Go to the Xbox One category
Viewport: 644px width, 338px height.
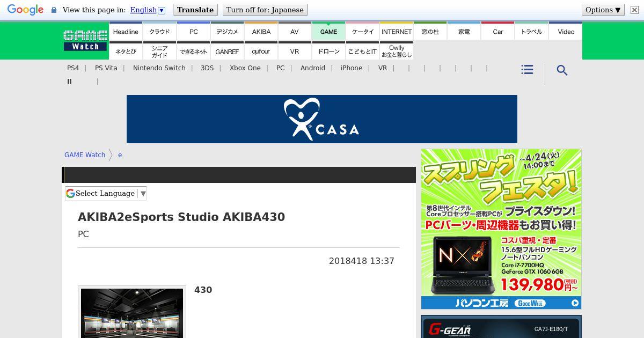(x=245, y=68)
